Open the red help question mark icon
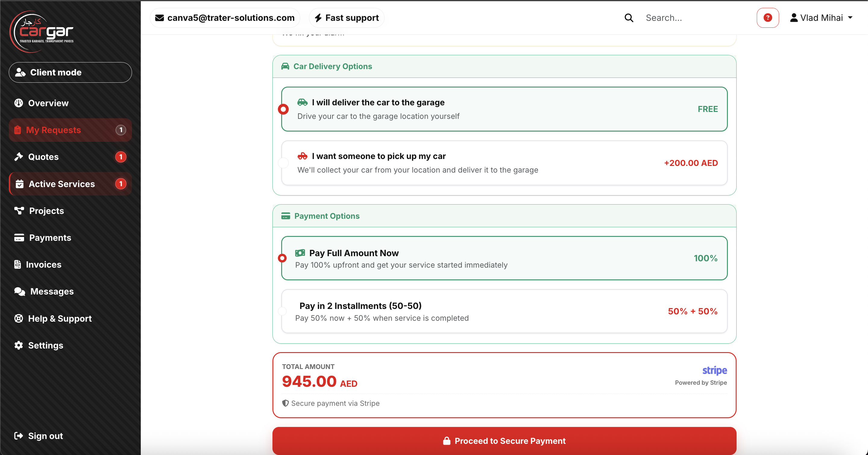Screen dimensions: 868x455 click(768, 17)
